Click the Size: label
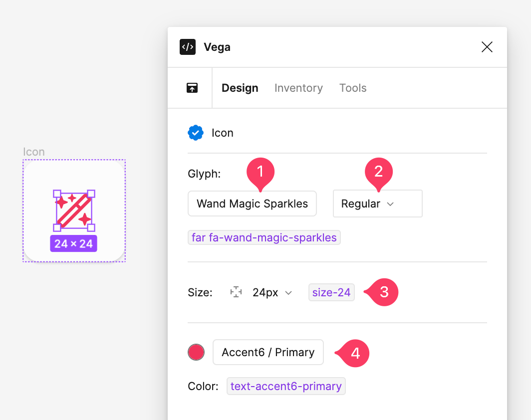This screenshot has width=531, height=420. tap(200, 292)
